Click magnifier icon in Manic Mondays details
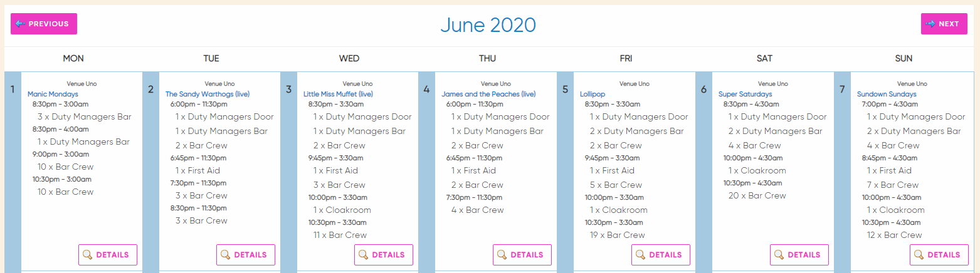The height and width of the screenshot is (273, 980). (x=88, y=255)
